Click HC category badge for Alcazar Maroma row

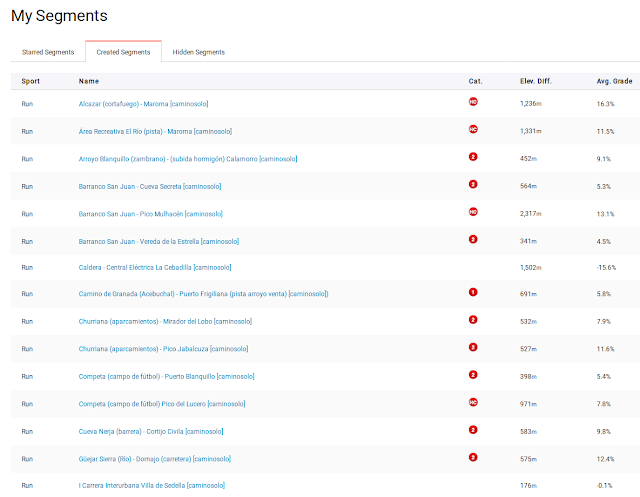[473, 102]
